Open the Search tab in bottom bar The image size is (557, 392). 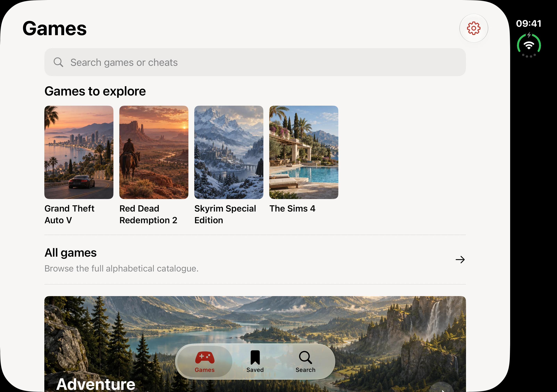click(x=305, y=361)
